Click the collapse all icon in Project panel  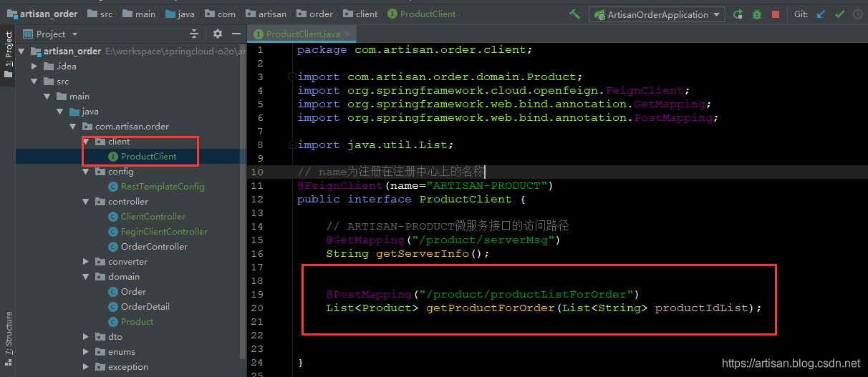(194, 34)
